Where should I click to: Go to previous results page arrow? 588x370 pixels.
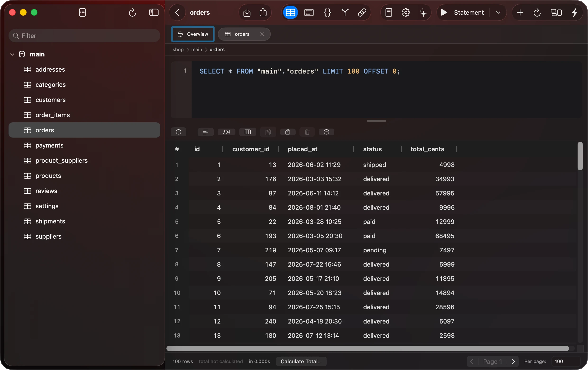point(472,361)
